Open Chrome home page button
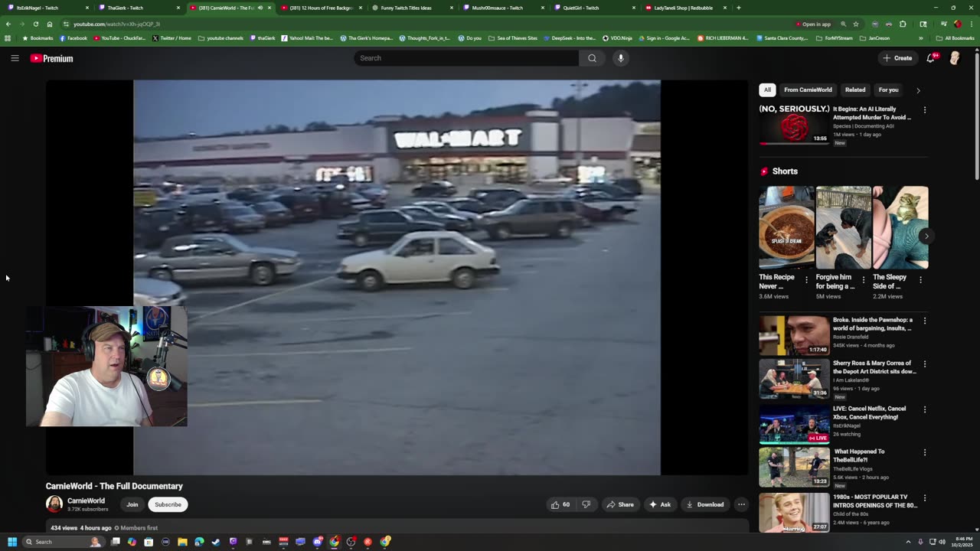 [50, 24]
